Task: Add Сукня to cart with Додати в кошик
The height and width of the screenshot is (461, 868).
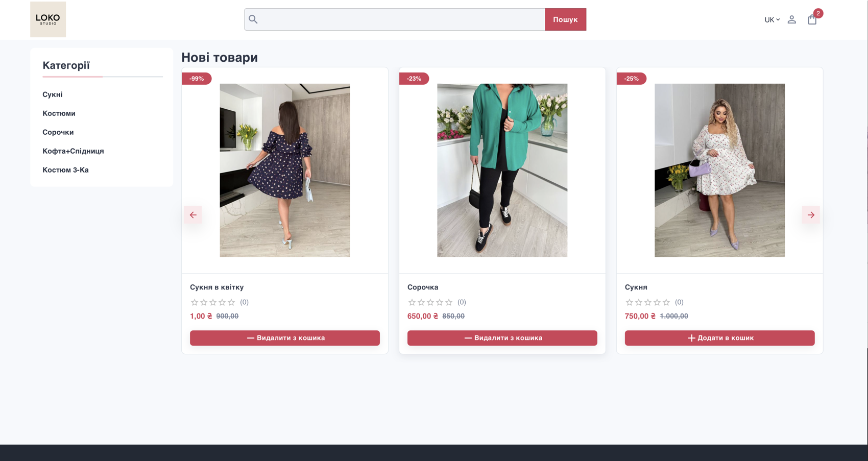Action: (x=719, y=338)
